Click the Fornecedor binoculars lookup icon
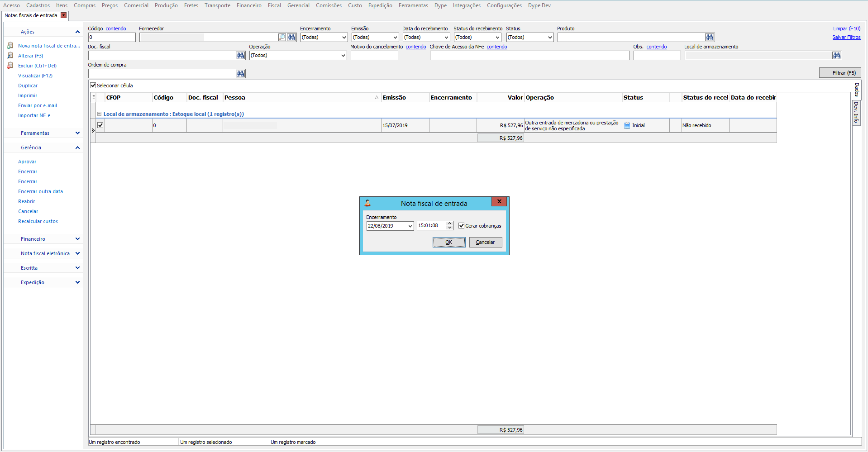Screen dimensions: 868x452 pos(292,38)
